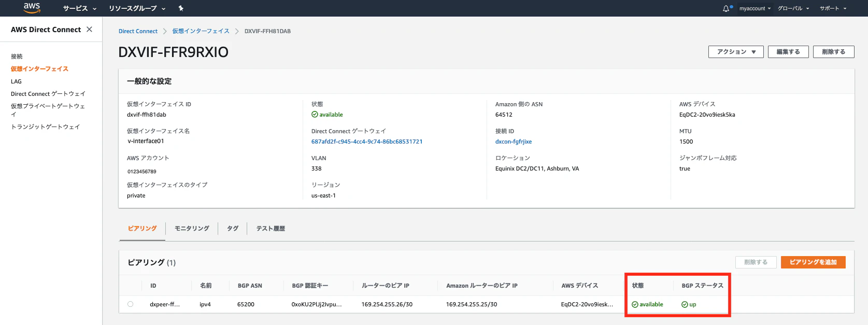Click the 名前 column header
This screenshot has width=868, height=325.
pyautogui.click(x=206, y=286)
